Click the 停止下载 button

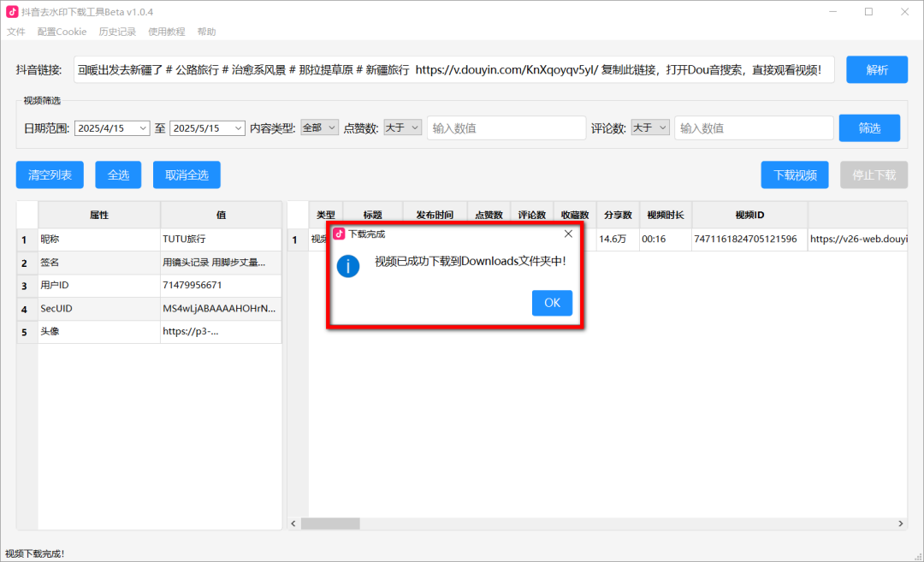[x=874, y=175]
